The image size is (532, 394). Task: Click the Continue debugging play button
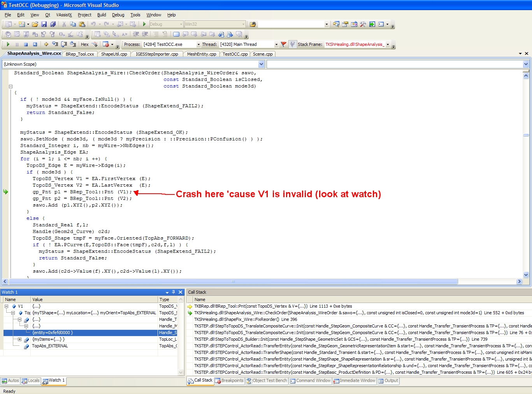pyautogui.click(x=8, y=44)
